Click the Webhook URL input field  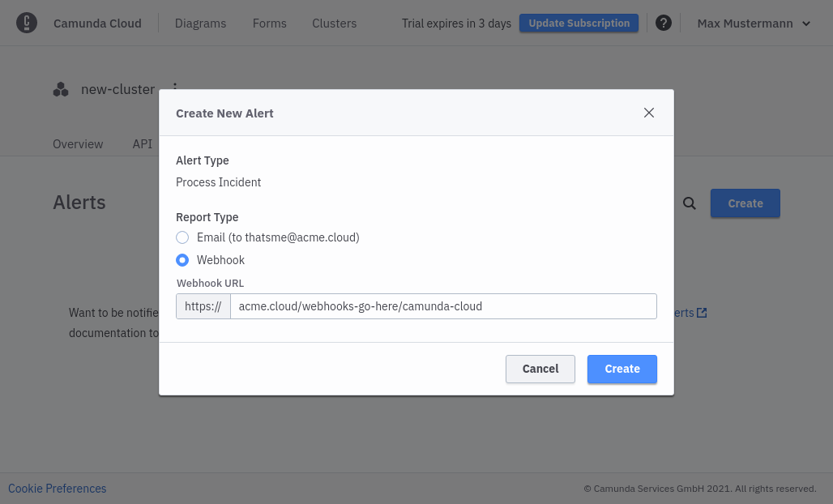(x=443, y=305)
